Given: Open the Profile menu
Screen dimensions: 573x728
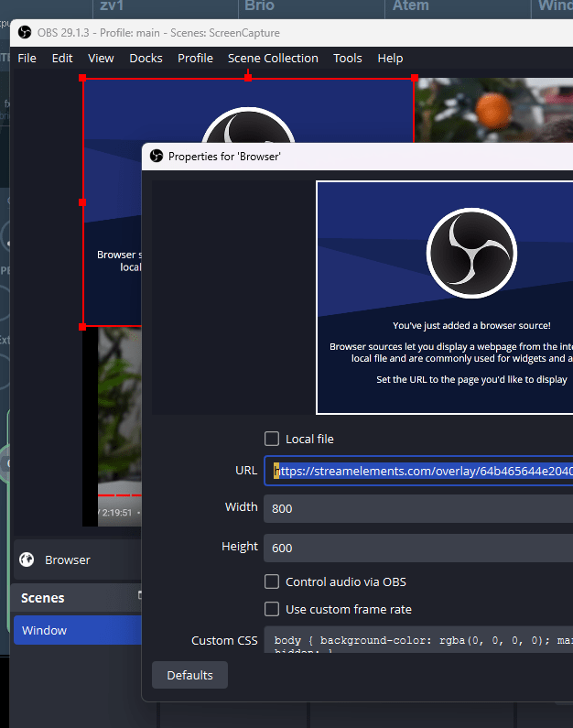Looking at the screenshot, I should pyautogui.click(x=195, y=59).
